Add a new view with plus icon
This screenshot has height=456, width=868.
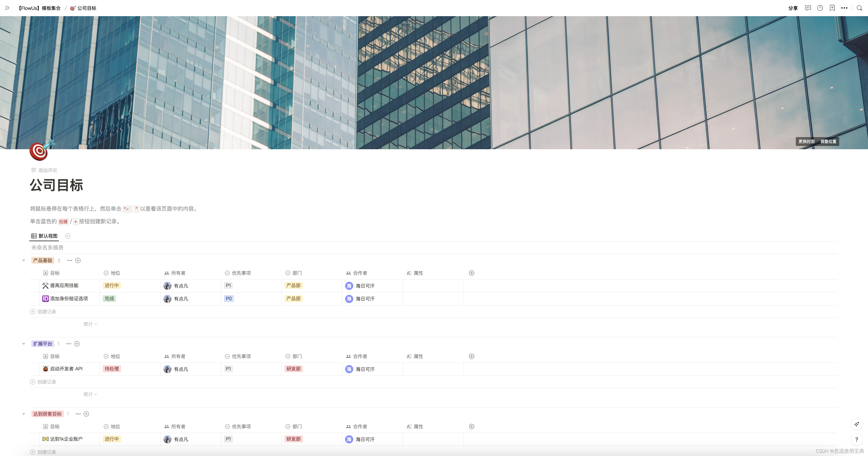pyautogui.click(x=68, y=236)
